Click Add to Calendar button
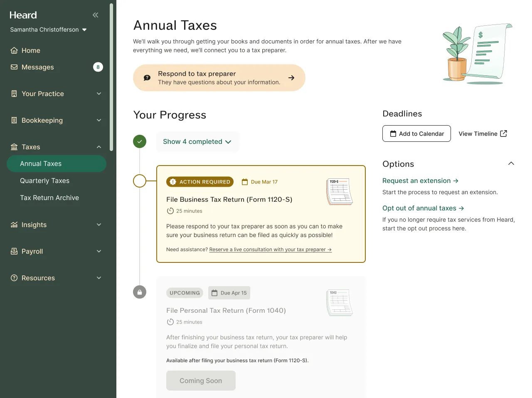 [416, 133]
